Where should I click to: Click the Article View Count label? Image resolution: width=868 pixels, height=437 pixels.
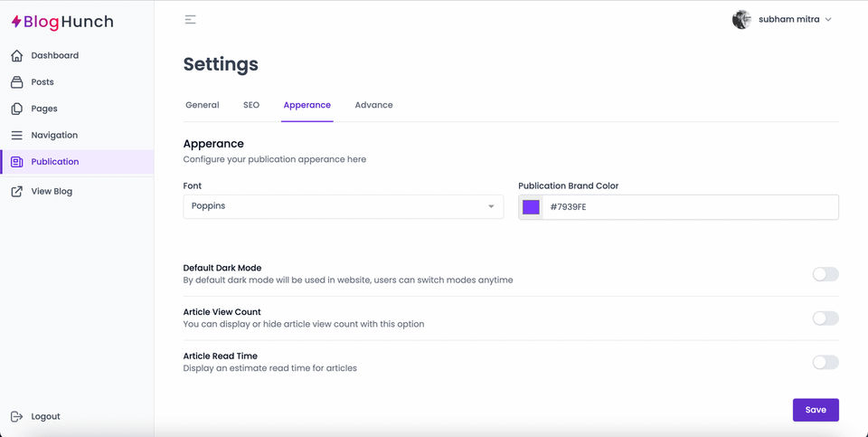[222, 312]
